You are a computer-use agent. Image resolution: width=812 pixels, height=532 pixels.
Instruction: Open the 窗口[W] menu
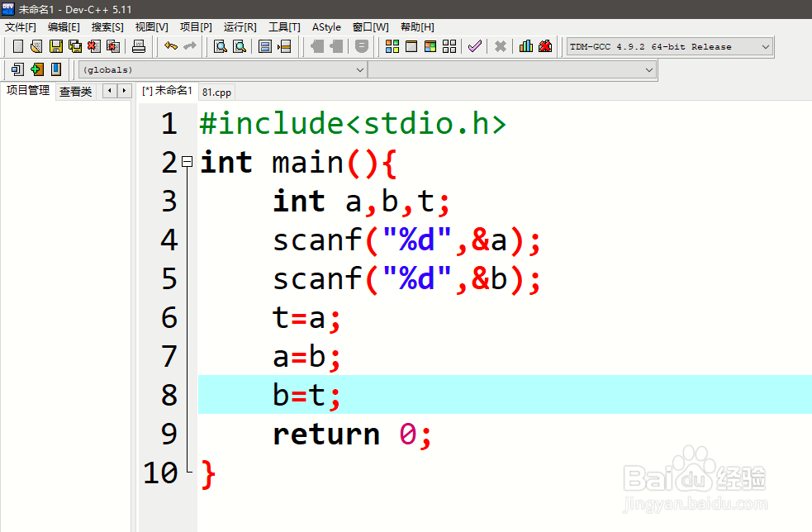tap(370, 27)
